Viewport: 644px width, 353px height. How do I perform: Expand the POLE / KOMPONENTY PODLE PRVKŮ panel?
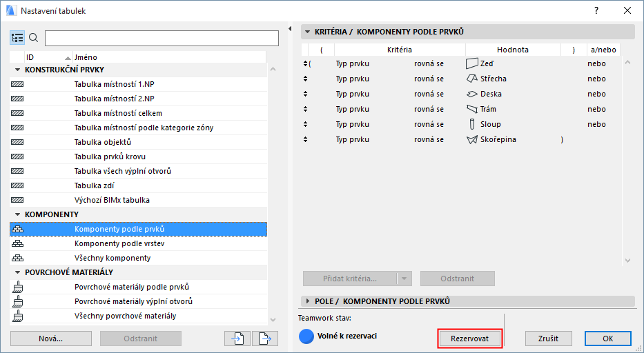308,301
